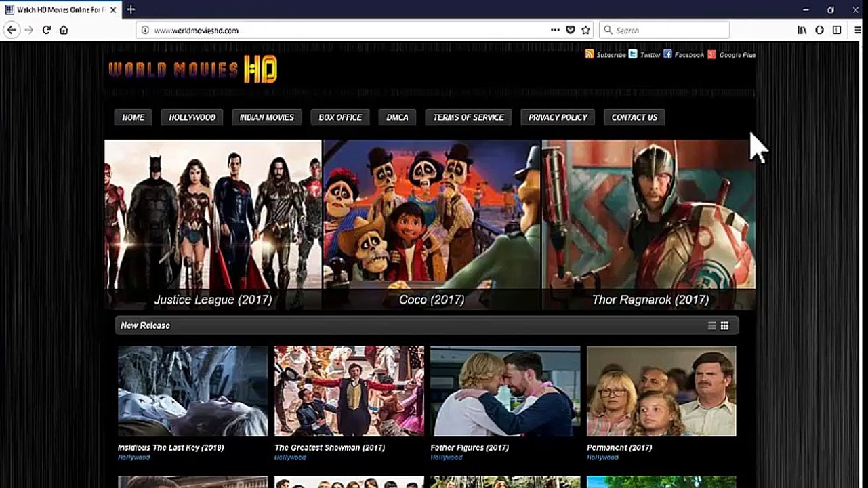Click Hollywood tag under Father Figures
This screenshot has height=488, width=868.
coord(447,457)
